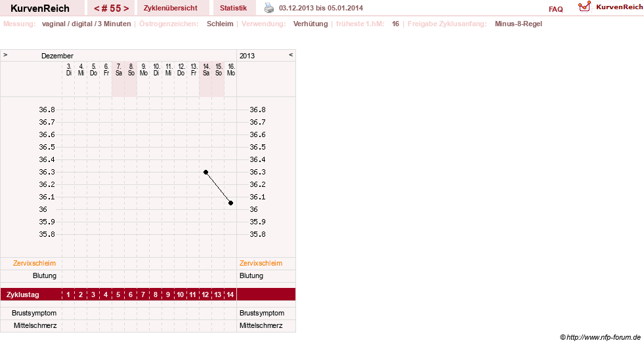Click the date header 12. Do
This screenshot has width=644, height=345.
point(181,70)
